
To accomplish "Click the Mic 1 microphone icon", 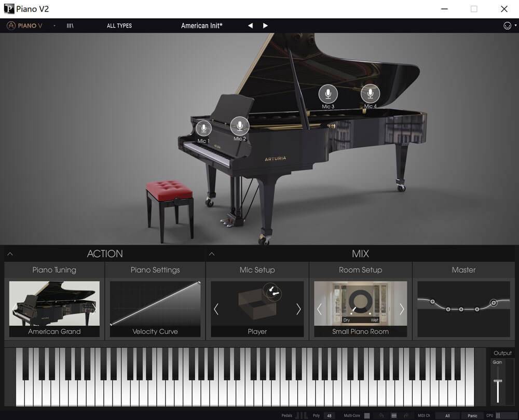I will (203, 128).
